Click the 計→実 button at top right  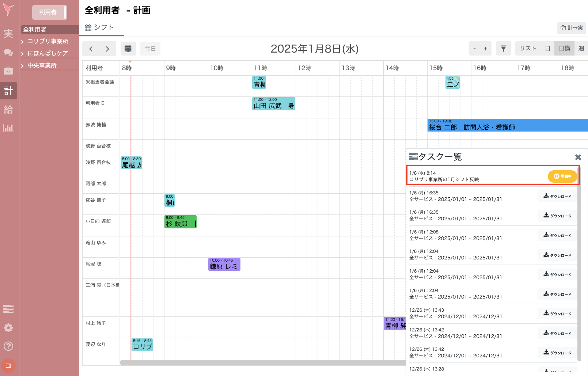pos(571,28)
